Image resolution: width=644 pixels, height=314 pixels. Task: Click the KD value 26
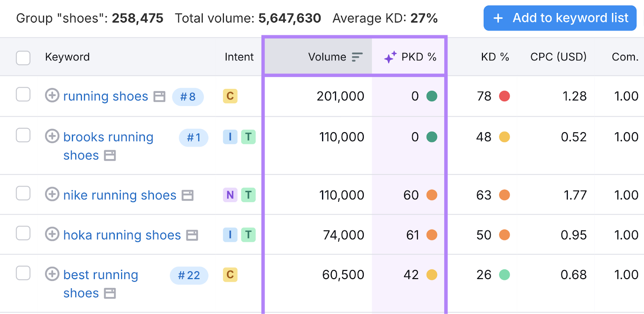pyautogui.click(x=484, y=275)
